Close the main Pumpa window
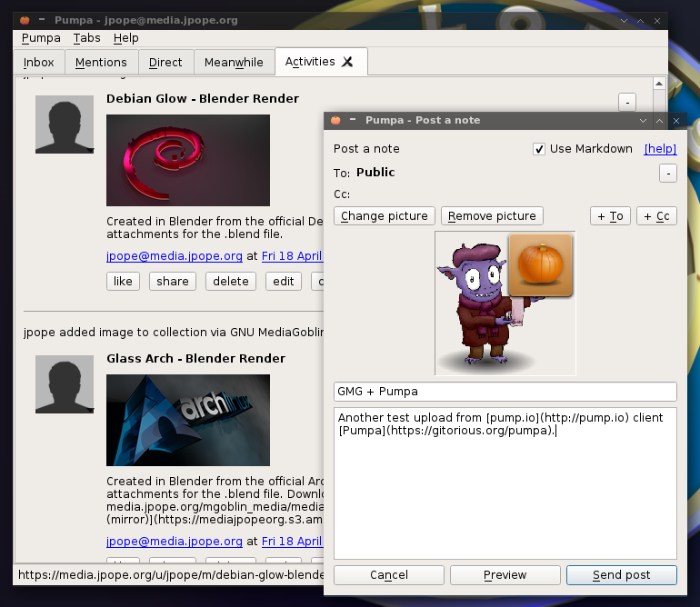The height and width of the screenshot is (607, 700). [656, 21]
